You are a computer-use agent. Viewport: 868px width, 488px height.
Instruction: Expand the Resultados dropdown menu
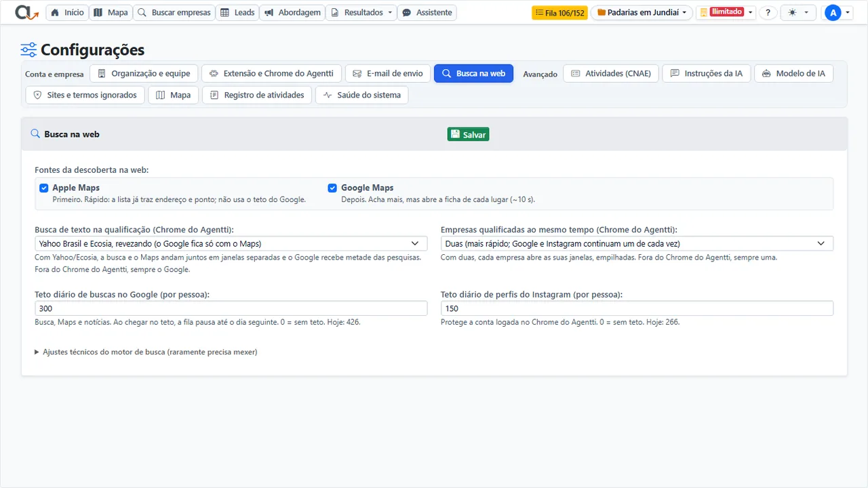361,12
